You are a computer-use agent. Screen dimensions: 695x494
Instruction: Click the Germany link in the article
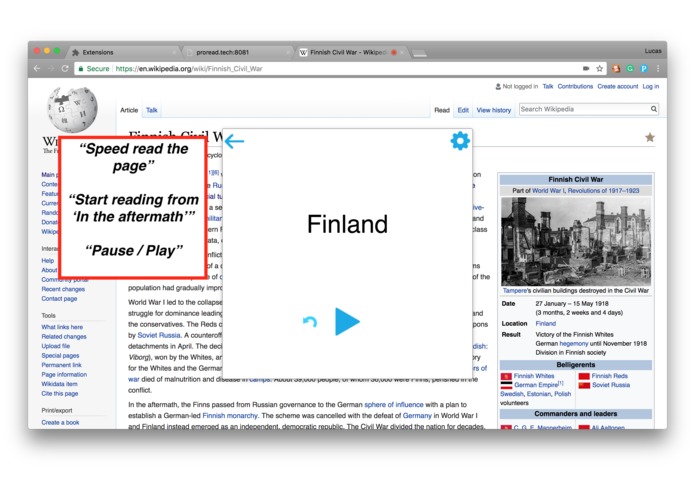pos(417,416)
